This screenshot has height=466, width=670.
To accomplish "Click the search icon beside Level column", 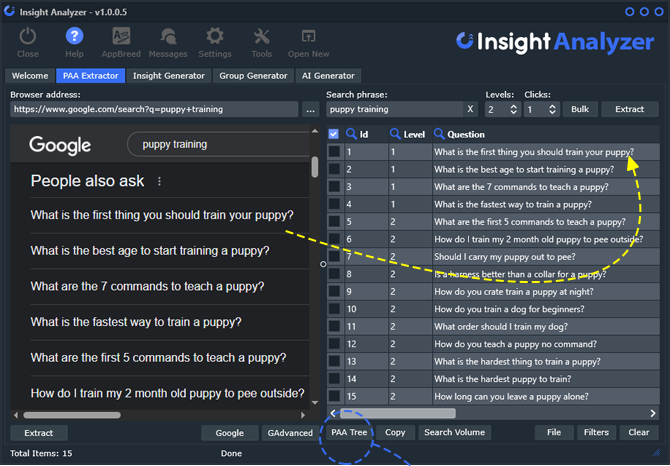I will [395, 134].
